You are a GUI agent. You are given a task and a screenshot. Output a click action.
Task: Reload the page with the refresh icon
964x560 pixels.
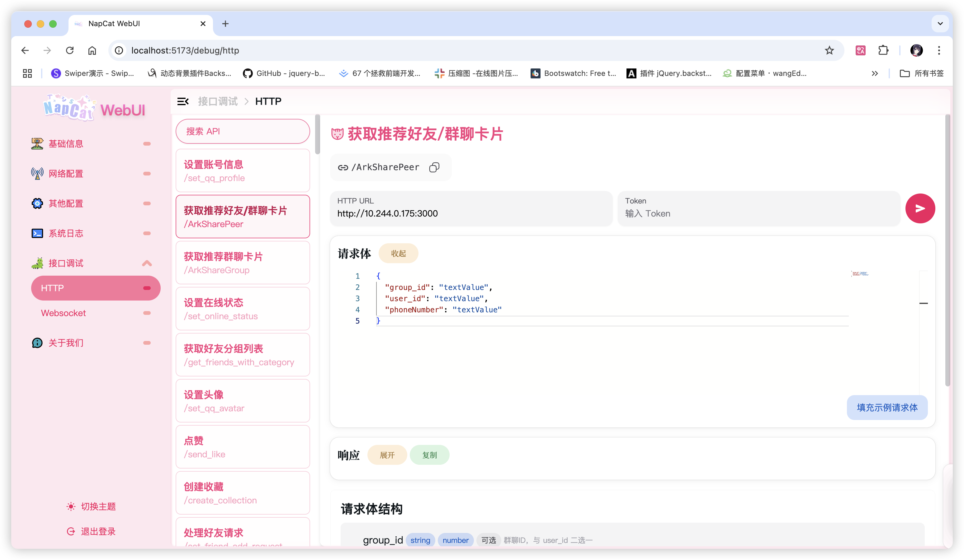tap(70, 50)
